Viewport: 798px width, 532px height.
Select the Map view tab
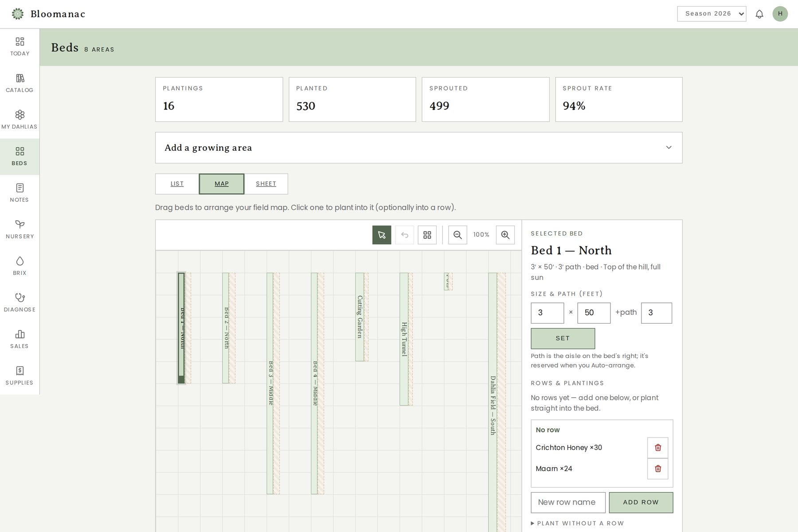point(222,184)
